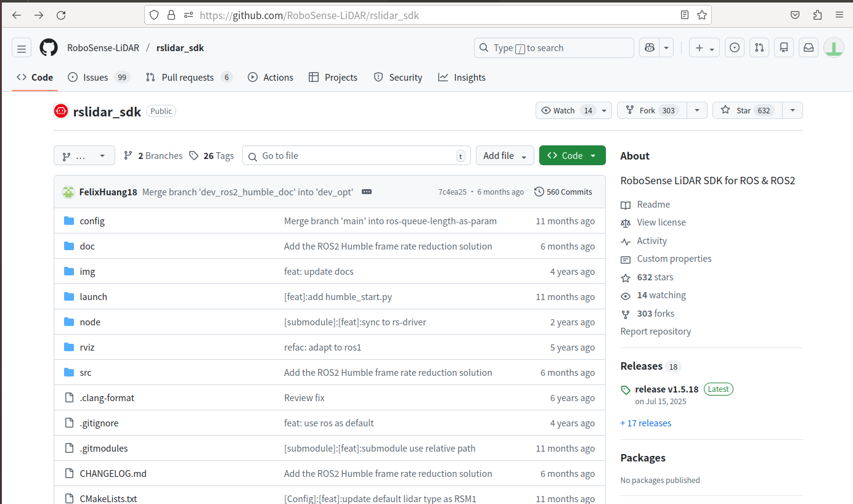Open the issues inbox icon in header
The height and width of the screenshot is (504, 853).
tap(734, 48)
